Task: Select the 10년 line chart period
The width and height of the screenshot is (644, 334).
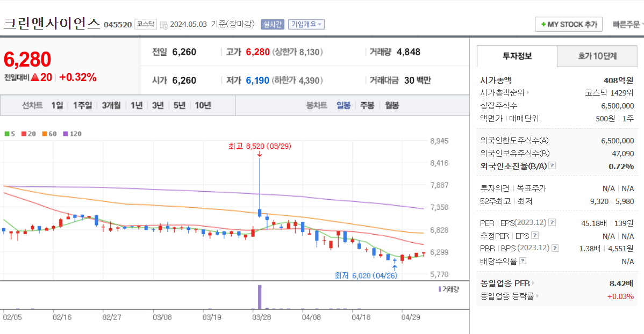Action: (x=203, y=105)
